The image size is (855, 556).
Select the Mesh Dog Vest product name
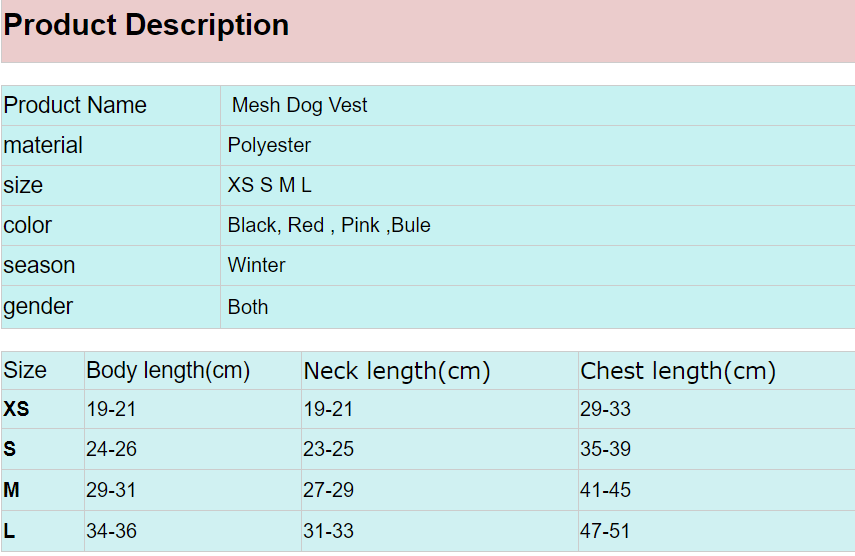pos(299,105)
